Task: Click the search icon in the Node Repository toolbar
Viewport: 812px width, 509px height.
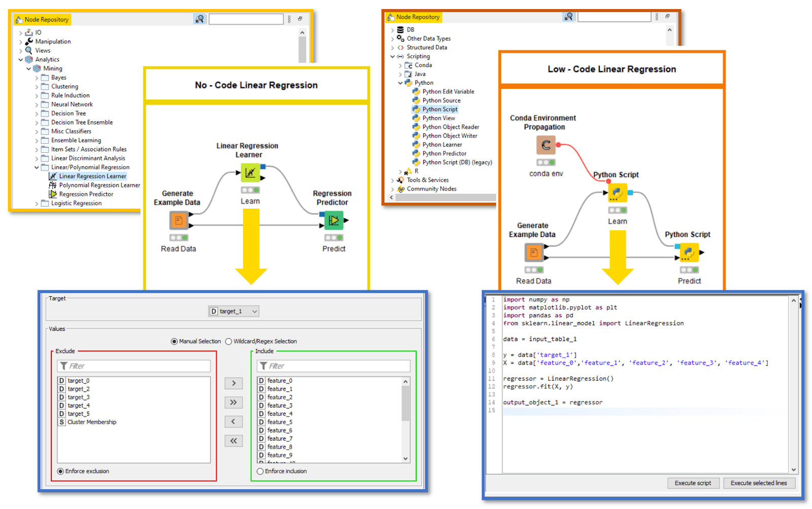Action: tap(199, 18)
